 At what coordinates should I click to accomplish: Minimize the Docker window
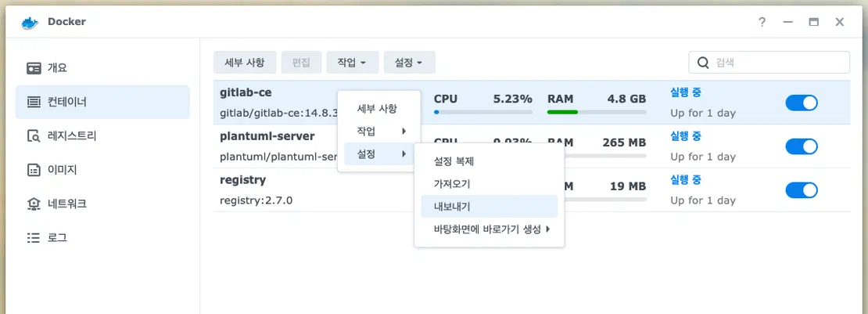(788, 22)
